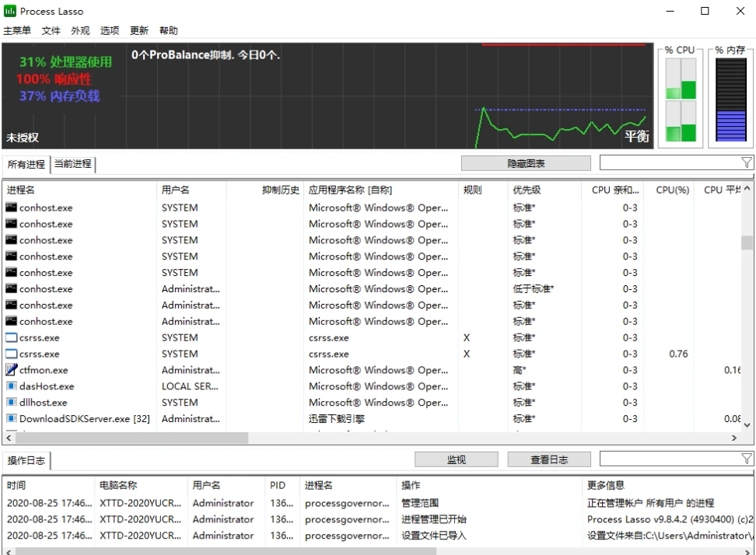Click the process list vertical scrollbar down arrow

(747, 425)
